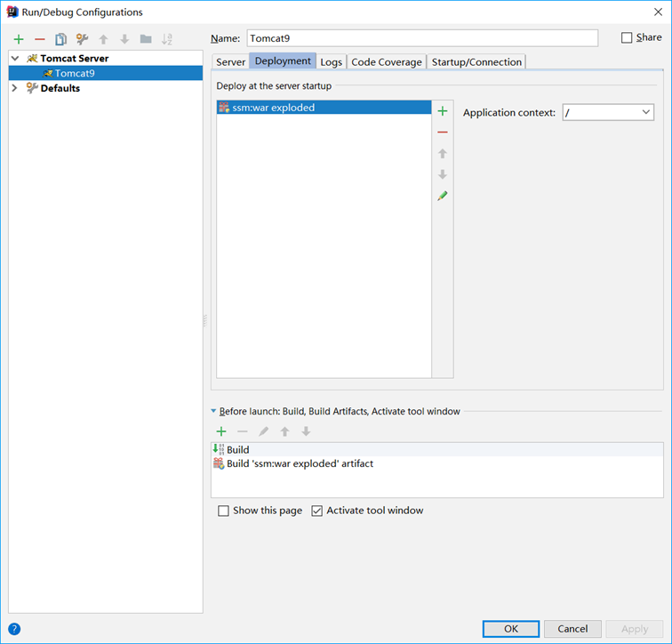
Task: Open help with the question mark icon
Action: coord(14,629)
